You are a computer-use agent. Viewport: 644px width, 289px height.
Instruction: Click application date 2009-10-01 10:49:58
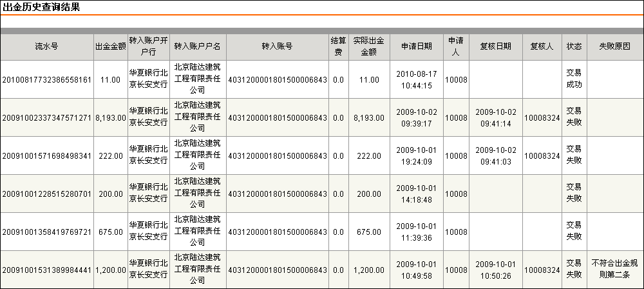click(x=417, y=270)
